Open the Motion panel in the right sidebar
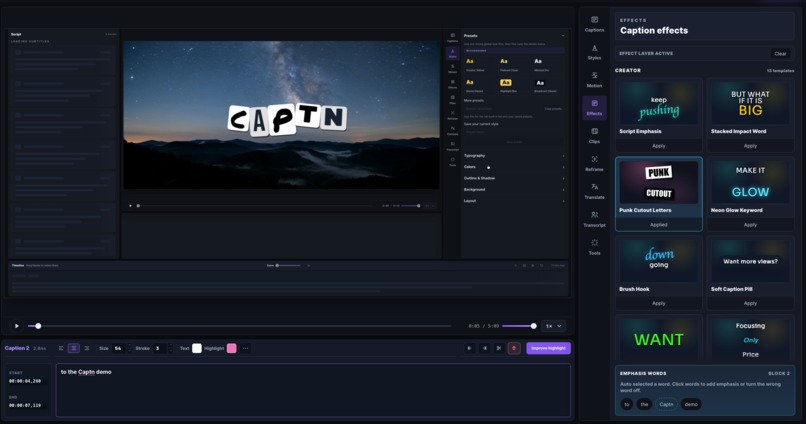The width and height of the screenshot is (806, 424). pos(594,80)
